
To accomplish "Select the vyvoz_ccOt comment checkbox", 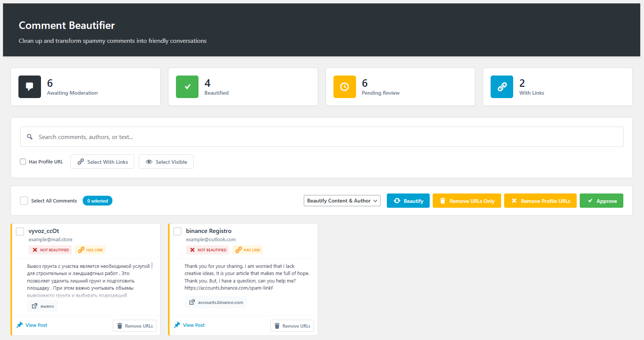I will tap(20, 231).
